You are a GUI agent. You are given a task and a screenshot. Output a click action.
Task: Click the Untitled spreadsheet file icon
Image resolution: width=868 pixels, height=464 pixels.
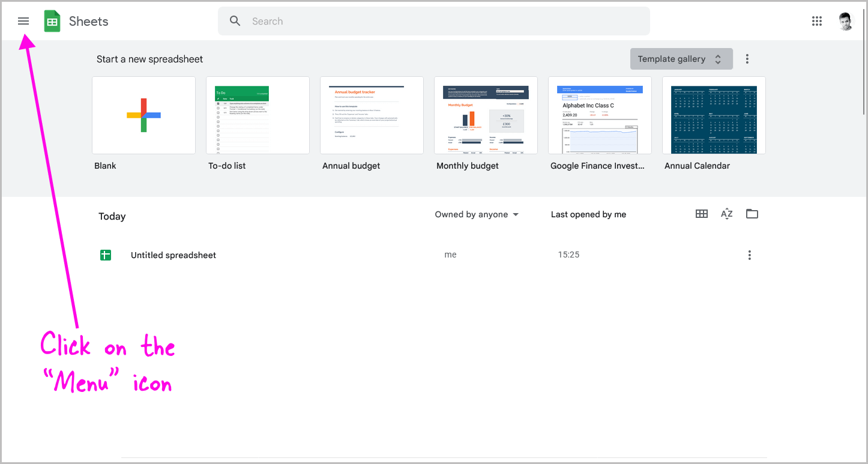tap(106, 255)
